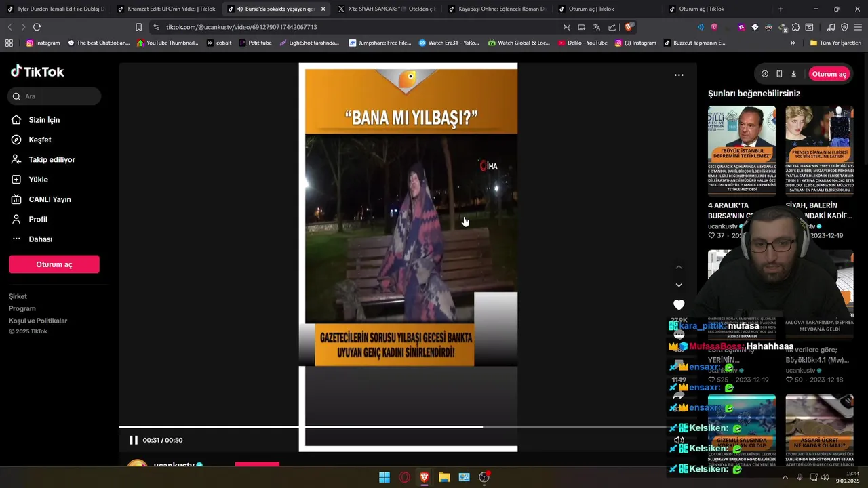Open cobalt bookmark
868x488 pixels.
point(219,43)
